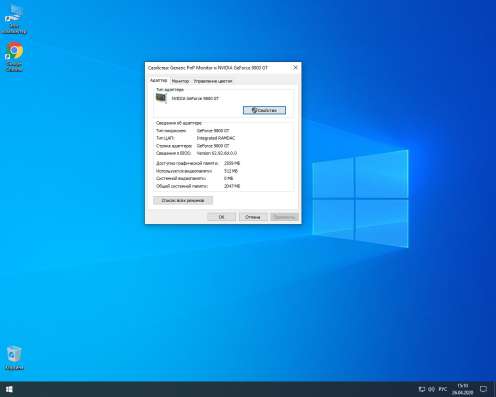Confirm dialog with the OK button
This screenshot has width=496, height=397.
click(221, 217)
